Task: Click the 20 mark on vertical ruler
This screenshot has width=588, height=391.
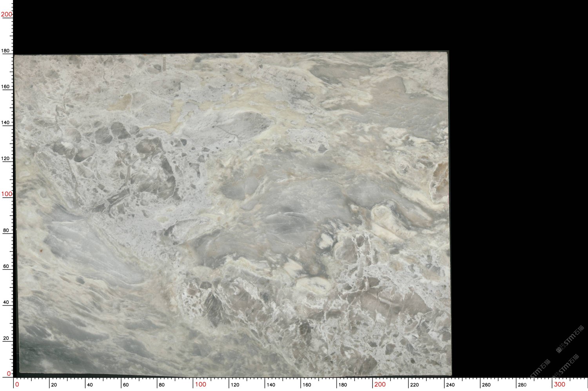Action: tap(6, 338)
